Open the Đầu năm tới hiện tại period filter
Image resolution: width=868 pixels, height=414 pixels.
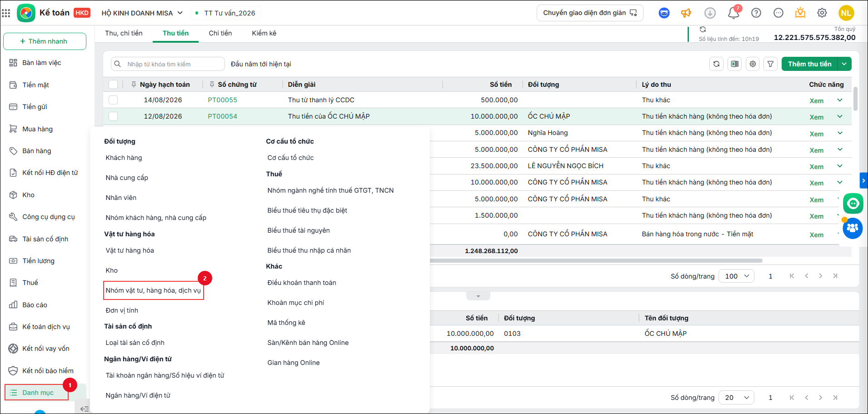261,64
